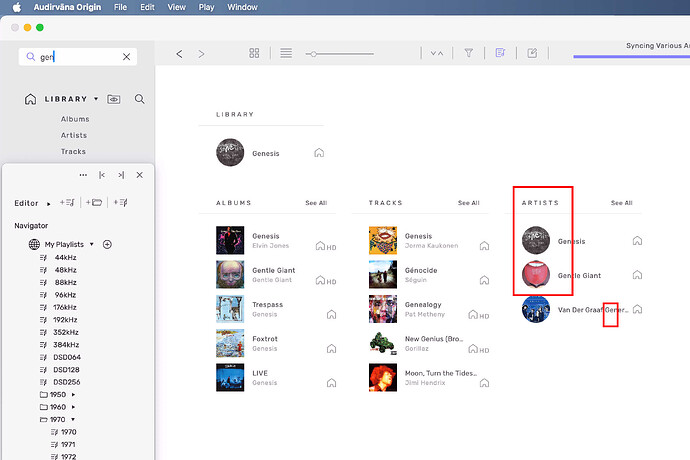Open Van Der Graaf Generator artist thumbnail
The height and width of the screenshot is (460, 690).
pyautogui.click(x=536, y=309)
